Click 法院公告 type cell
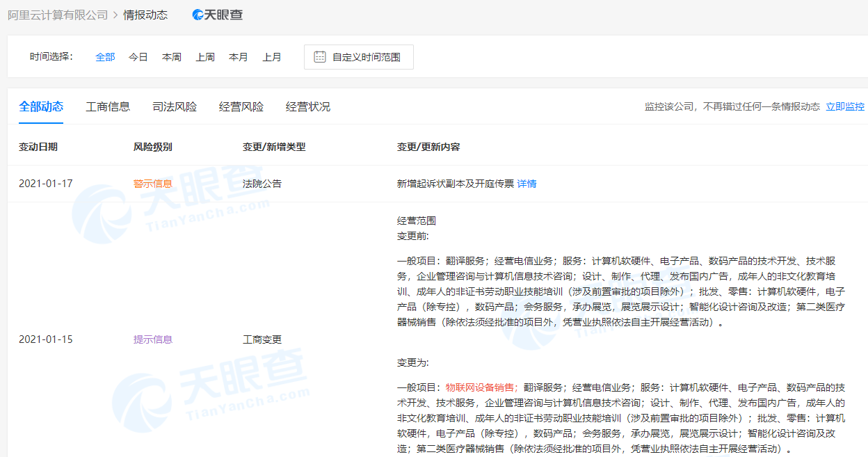This screenshot has width=868, height=457. (x=262, y=184)
